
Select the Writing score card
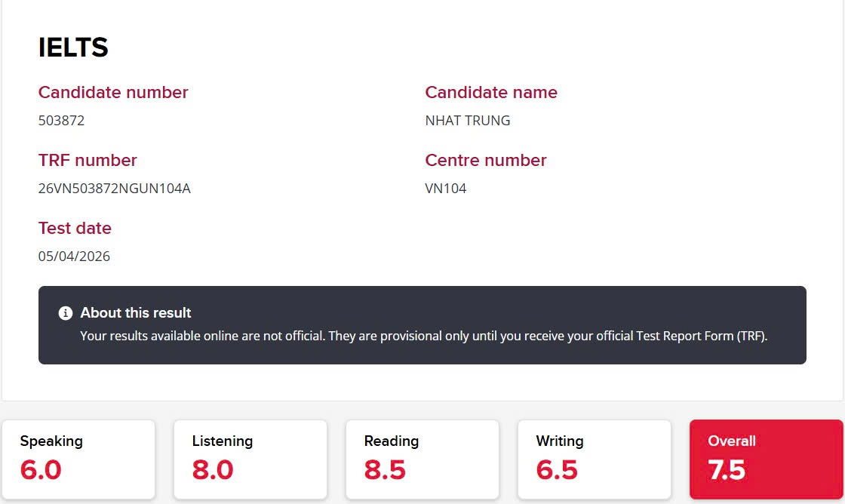tap(595, 459)
